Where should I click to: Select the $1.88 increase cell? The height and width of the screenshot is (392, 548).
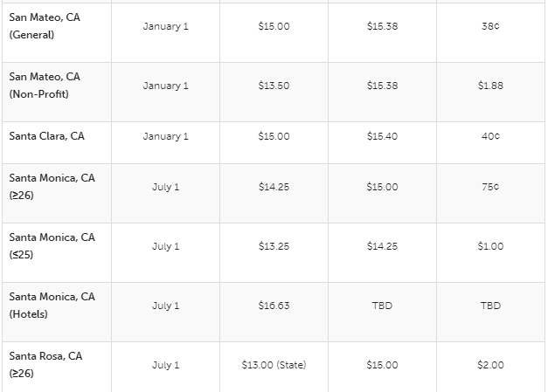[490, 86]
